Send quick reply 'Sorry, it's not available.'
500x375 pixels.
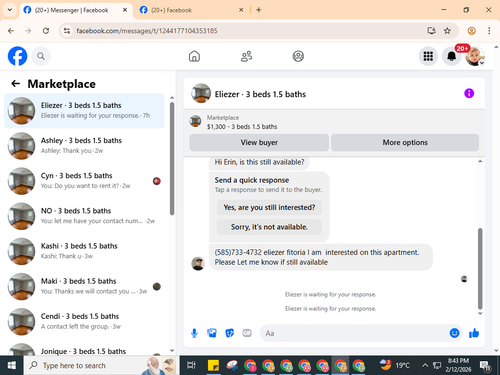269,227
